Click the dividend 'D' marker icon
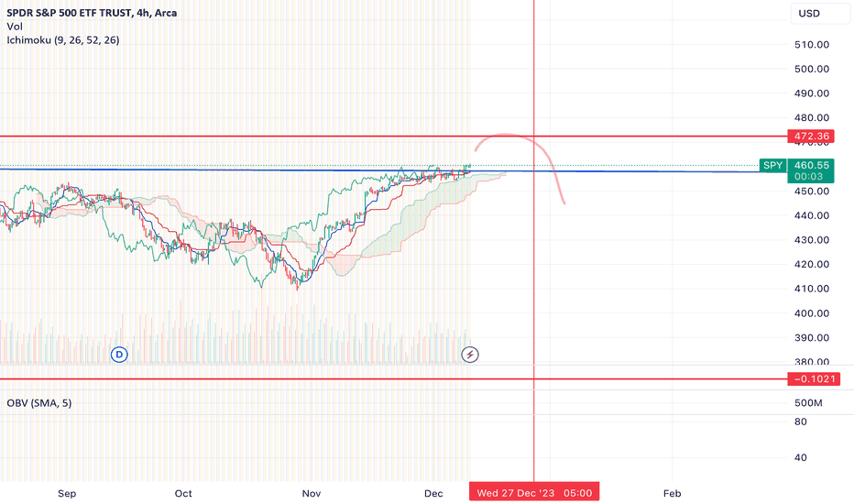Screen dimensions: 854x504 tap(119, 355)
